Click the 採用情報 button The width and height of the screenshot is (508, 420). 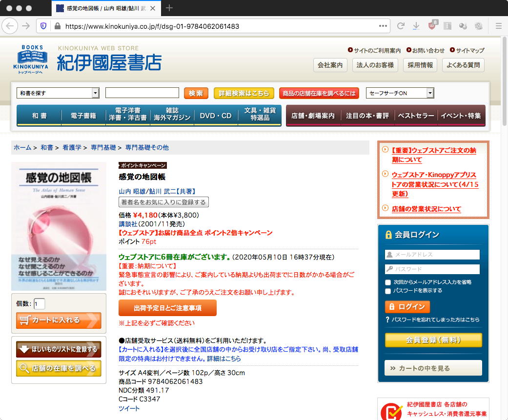click(420, 65)
